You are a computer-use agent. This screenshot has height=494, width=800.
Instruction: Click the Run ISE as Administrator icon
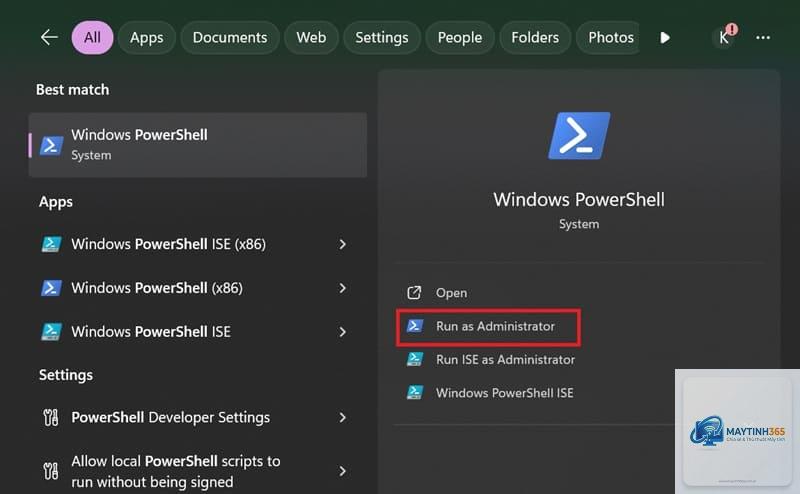point(414,359)
